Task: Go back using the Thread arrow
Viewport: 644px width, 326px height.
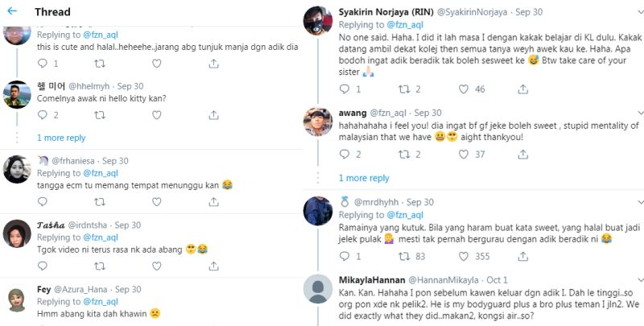Action: click(x=12, y=11)
